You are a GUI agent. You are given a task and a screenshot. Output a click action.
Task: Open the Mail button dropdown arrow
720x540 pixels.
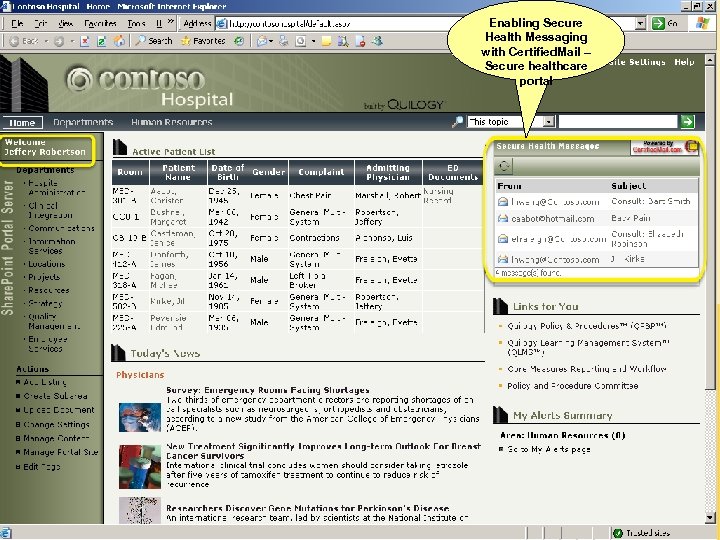click(271, 41)
